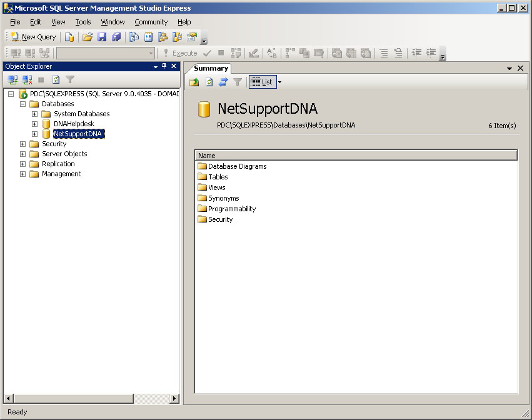Click Specify Values for Template Parameters icon

[x=272, y=53]
